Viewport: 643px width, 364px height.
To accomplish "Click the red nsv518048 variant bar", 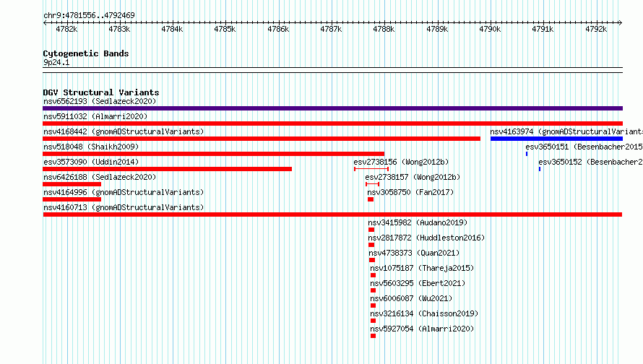I will (x=213, y=154).
